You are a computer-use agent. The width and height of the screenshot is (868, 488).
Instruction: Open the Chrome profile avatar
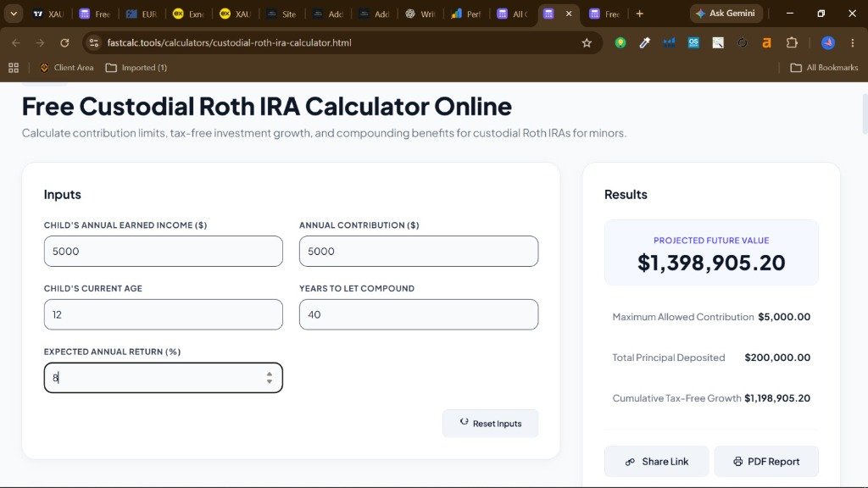click(x=828, y=42)
